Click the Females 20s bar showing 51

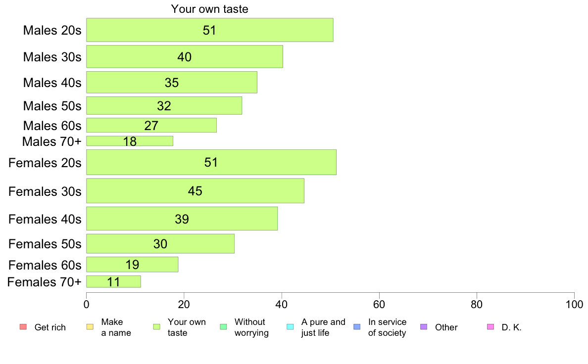coord(211,162)
